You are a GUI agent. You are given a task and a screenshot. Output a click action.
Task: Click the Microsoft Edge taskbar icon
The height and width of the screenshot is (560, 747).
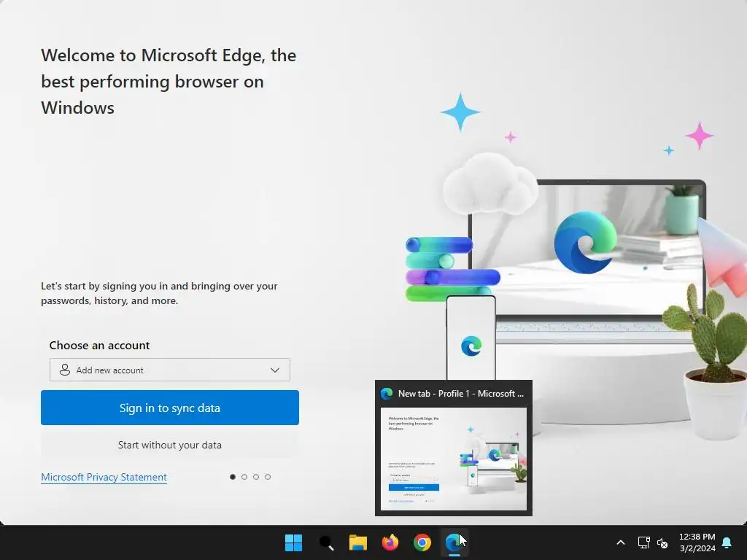(454, 542)
